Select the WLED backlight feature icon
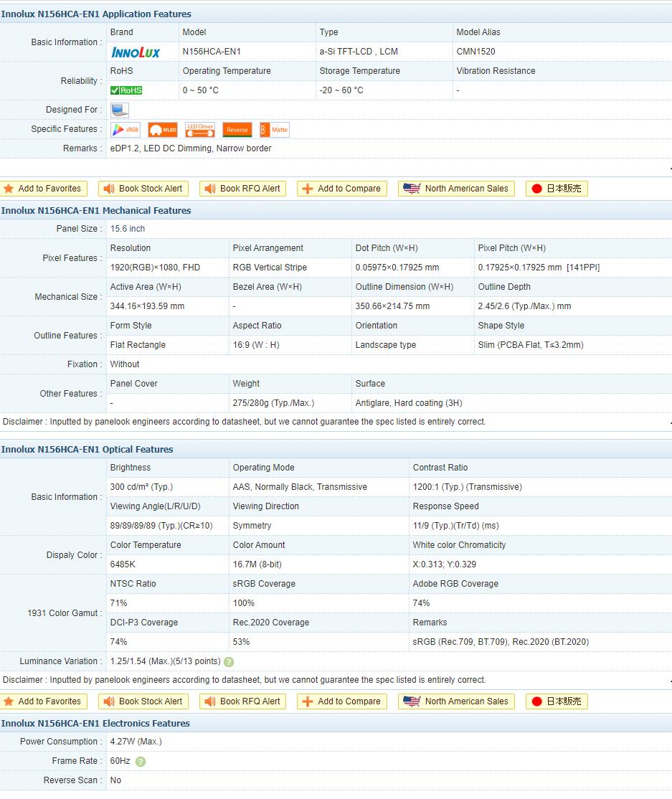The image size is (672, 799). (x=163, y=129)
